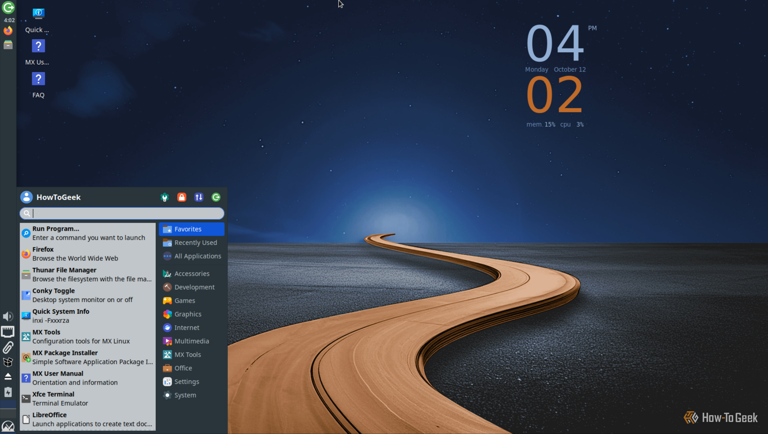Open the file manager icon in the side panel
Screen dimensions: 768x434
coord(8,45)
